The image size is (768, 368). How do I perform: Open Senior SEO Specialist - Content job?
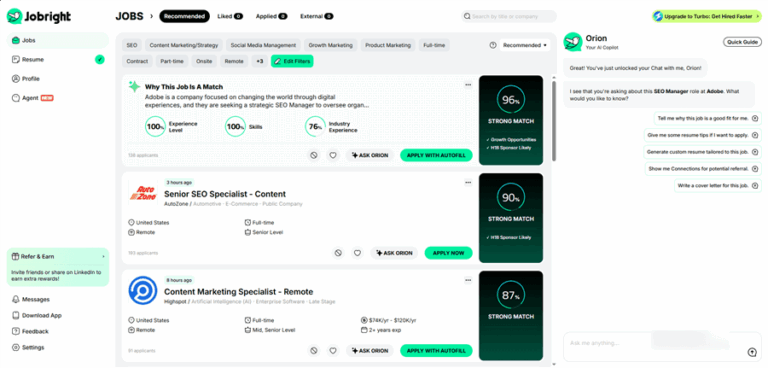(x=225, y=194)
